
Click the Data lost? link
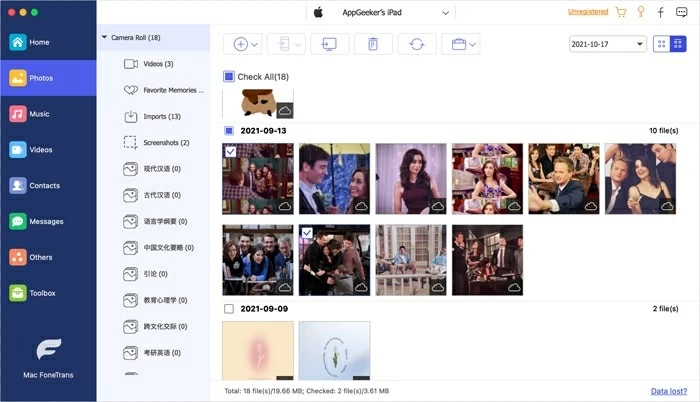tap(669, 392)
